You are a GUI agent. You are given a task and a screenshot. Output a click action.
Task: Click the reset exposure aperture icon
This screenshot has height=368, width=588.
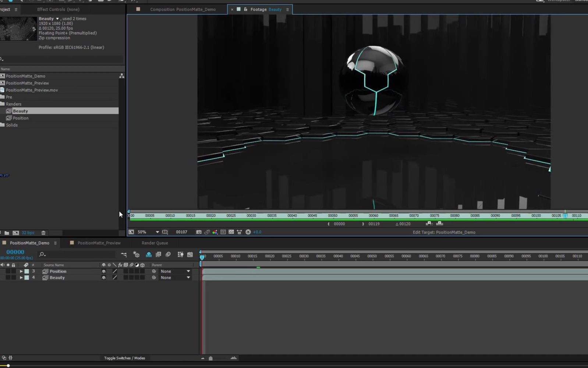248,232
